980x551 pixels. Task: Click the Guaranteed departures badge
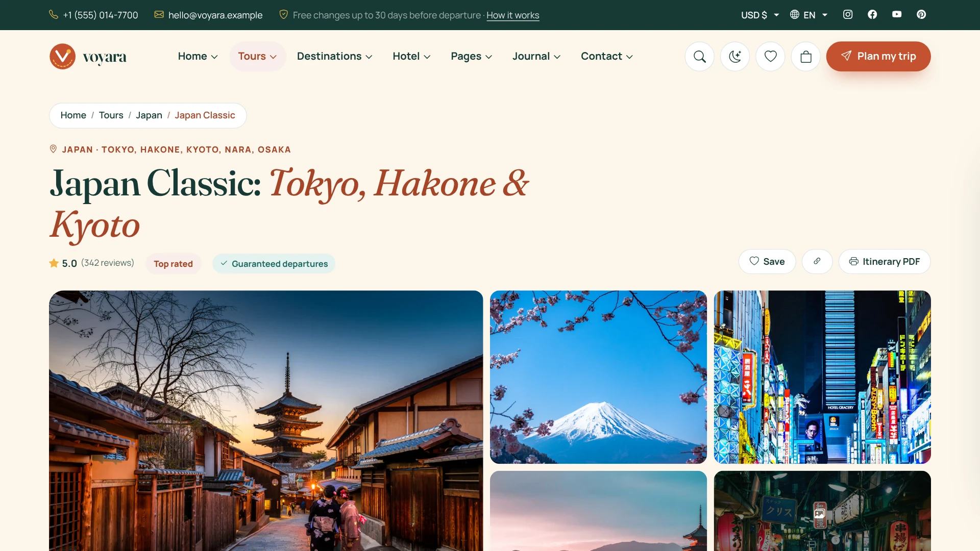274,264
